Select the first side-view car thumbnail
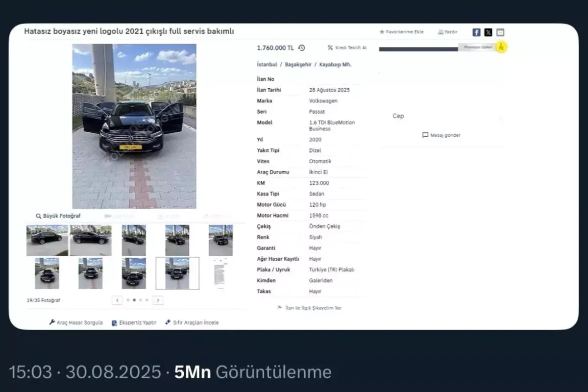588x392 pixels. point(48,241)
